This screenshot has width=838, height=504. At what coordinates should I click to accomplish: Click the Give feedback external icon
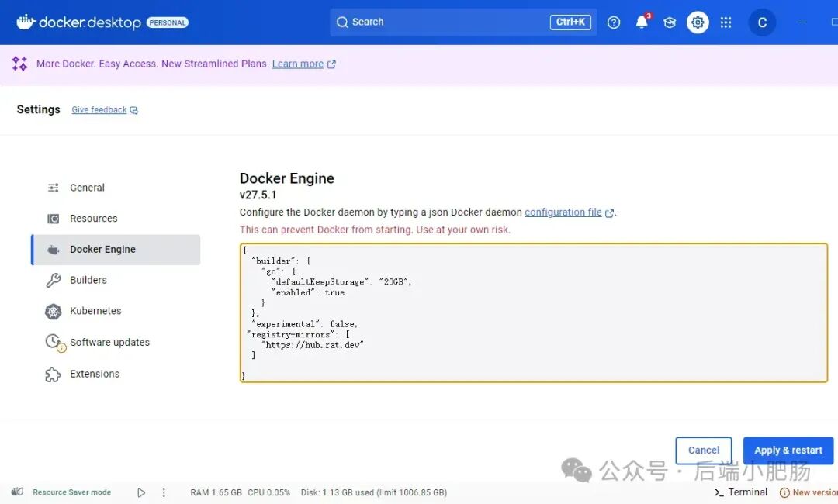click(x=133, y=110)
